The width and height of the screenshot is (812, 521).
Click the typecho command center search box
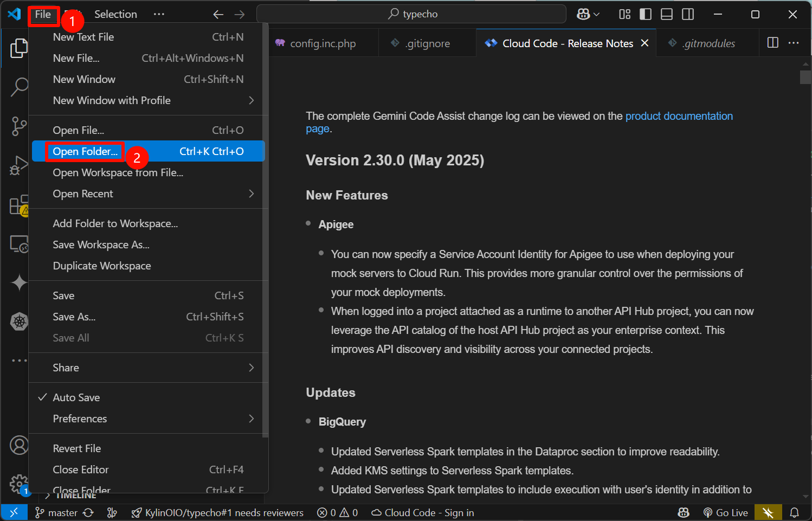click(412, 14)
